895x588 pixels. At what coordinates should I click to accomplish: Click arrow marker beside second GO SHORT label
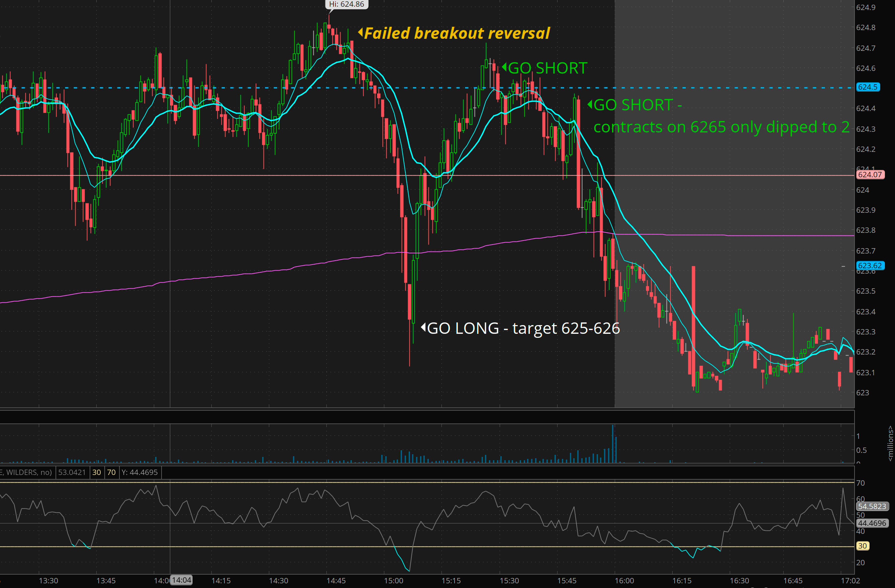pos(590,104)
